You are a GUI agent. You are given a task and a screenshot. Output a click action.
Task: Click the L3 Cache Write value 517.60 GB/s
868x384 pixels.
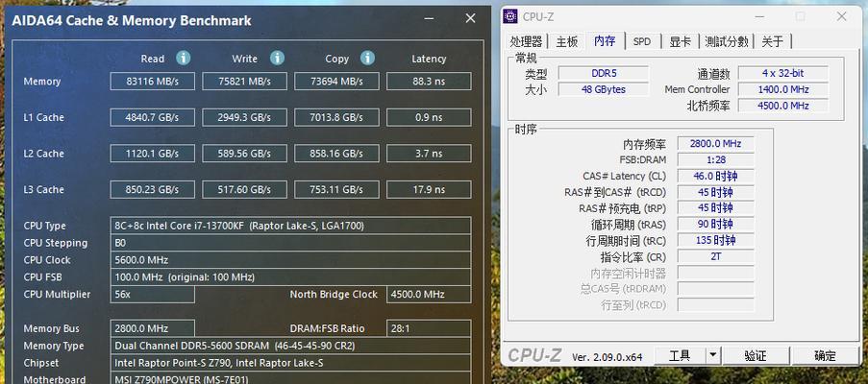coord(245,189)
